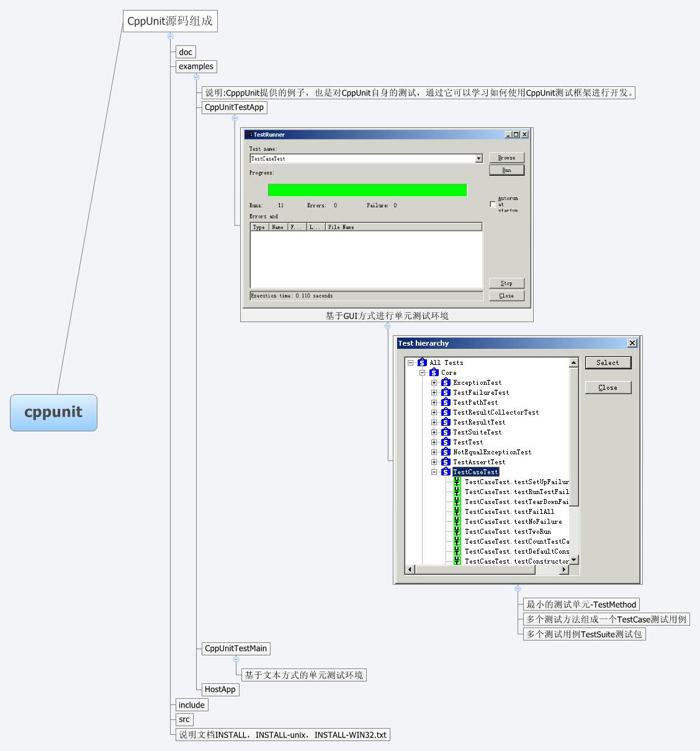
Task: Select the 最小的测试单元-TestMethod node
Action: pyautogui.click(x=581, y=605)
